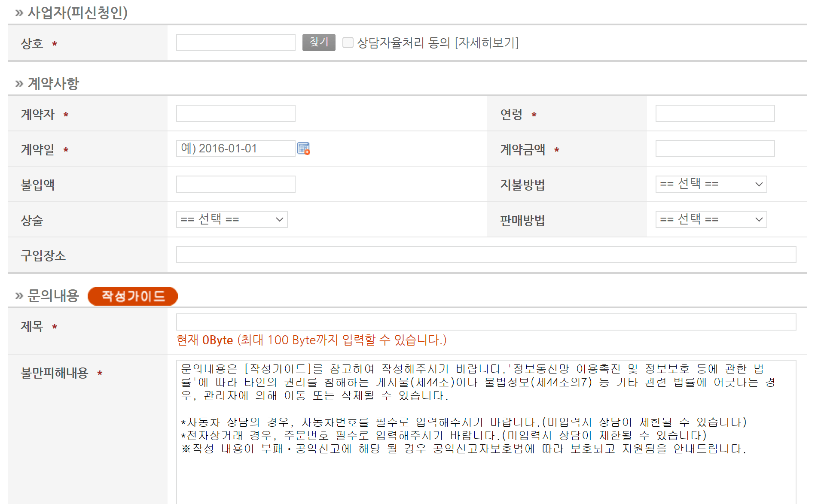The height and width of the screenshot is (504, 824).
Task: Click the 상호 business name input field
Action: [235, 42]
